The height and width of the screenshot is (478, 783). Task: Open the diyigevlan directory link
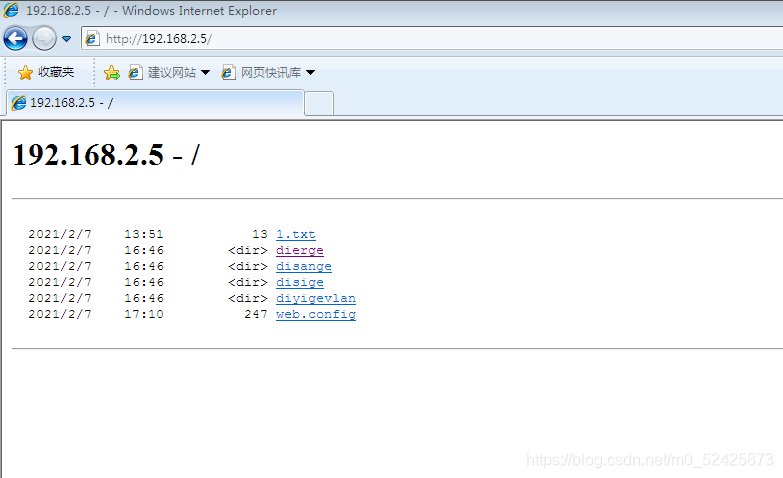pos(316,298)
